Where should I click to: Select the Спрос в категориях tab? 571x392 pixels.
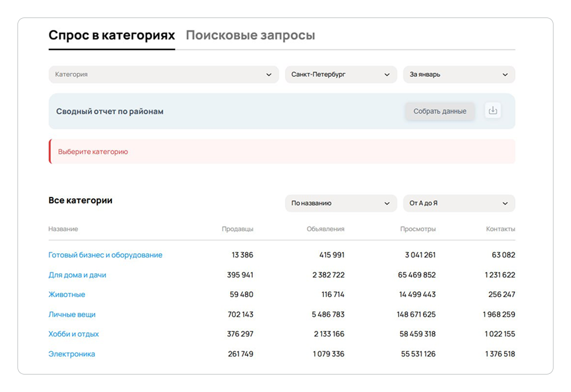coord(111,36)
